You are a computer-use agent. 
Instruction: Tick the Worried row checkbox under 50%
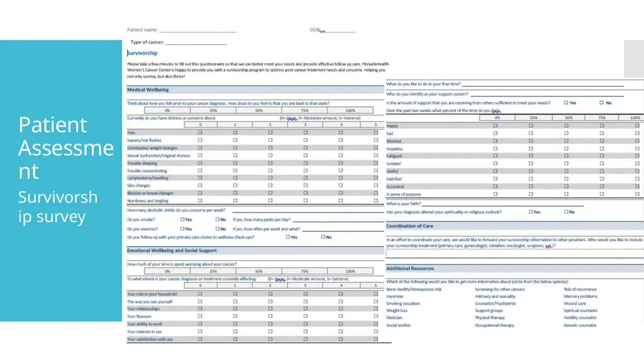(567, 141)
